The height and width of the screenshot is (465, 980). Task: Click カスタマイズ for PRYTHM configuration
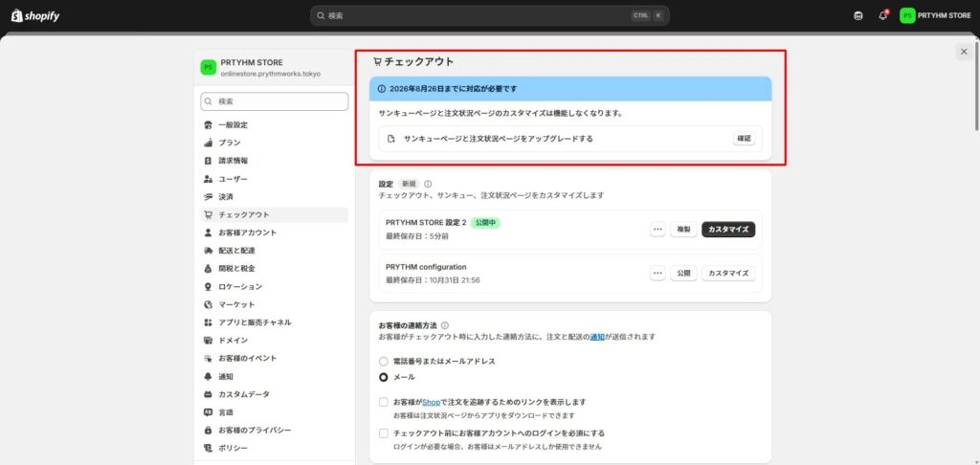pyautogui.click(x=728, y=273)
